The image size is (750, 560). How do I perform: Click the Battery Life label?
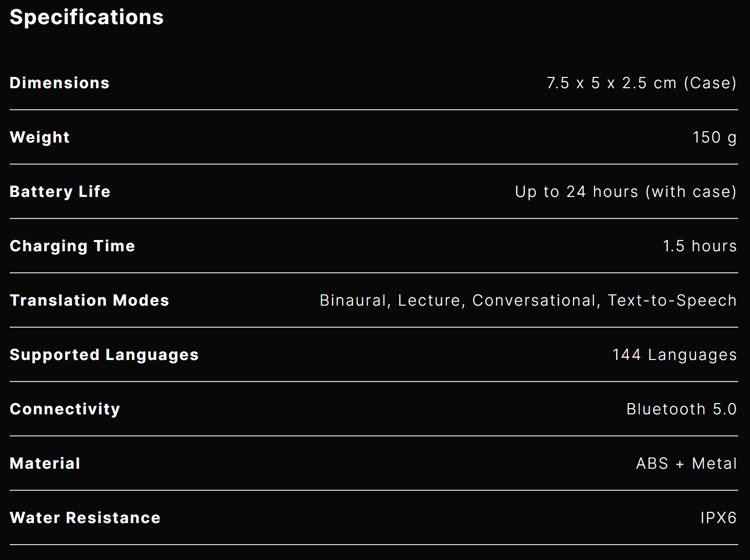[x=60, y=192]
